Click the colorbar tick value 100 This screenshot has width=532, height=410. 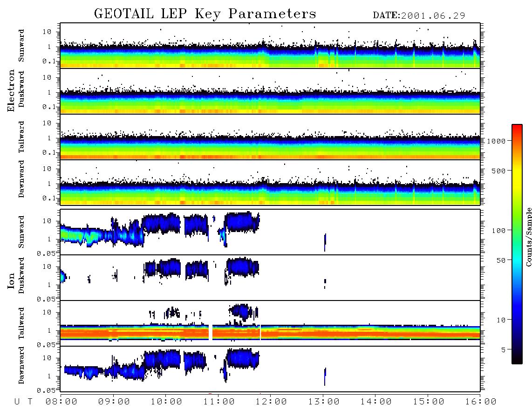(498, 231)
